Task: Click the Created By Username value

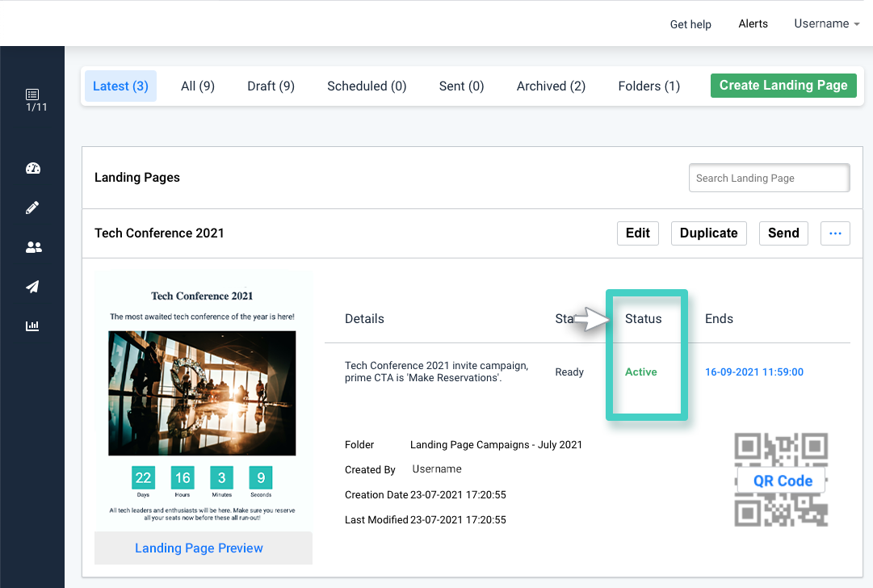Action: 437,468
